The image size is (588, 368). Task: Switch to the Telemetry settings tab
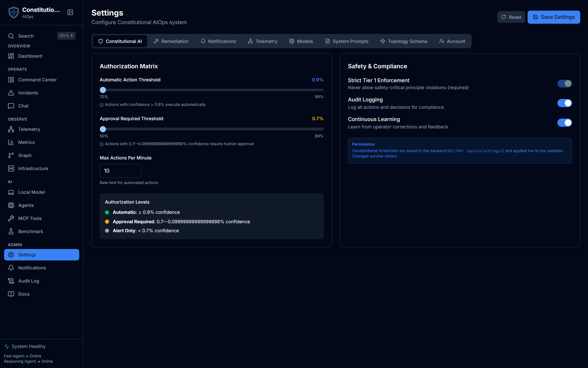tap(263, 41)
